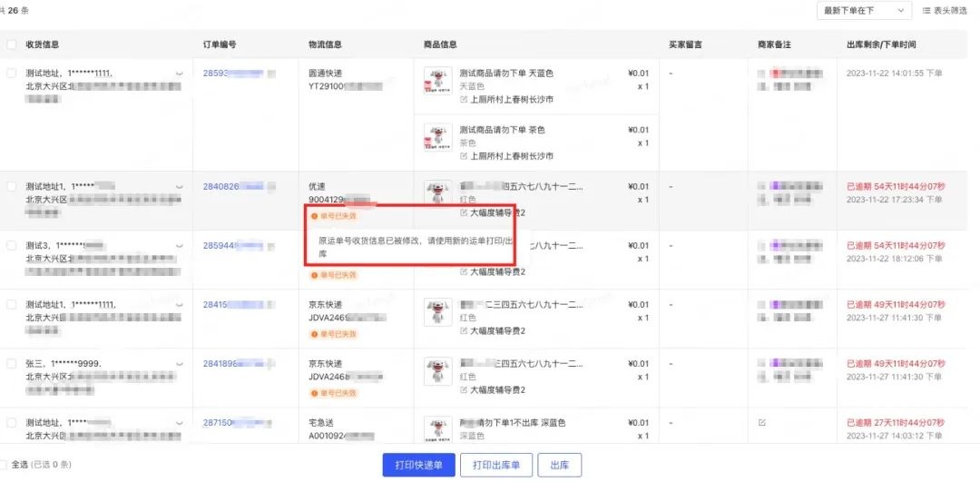The image size is (980, 482).
Task: Click the 出库剩余/下单时间 column header
Action: pyautogui.click(x=881, y=45)
